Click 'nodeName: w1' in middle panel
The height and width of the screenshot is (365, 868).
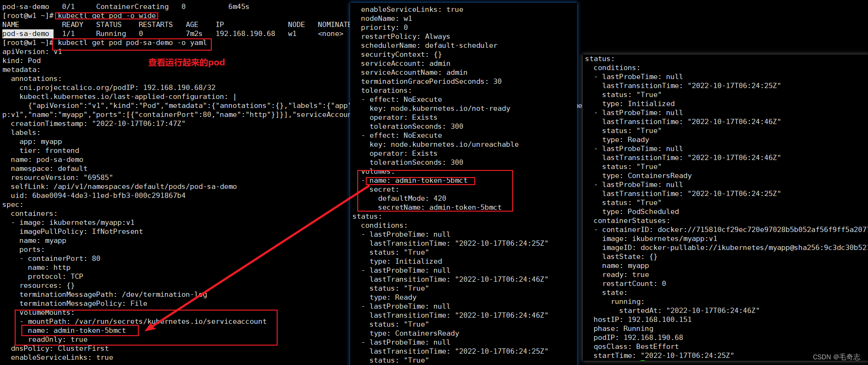point(387,18)
